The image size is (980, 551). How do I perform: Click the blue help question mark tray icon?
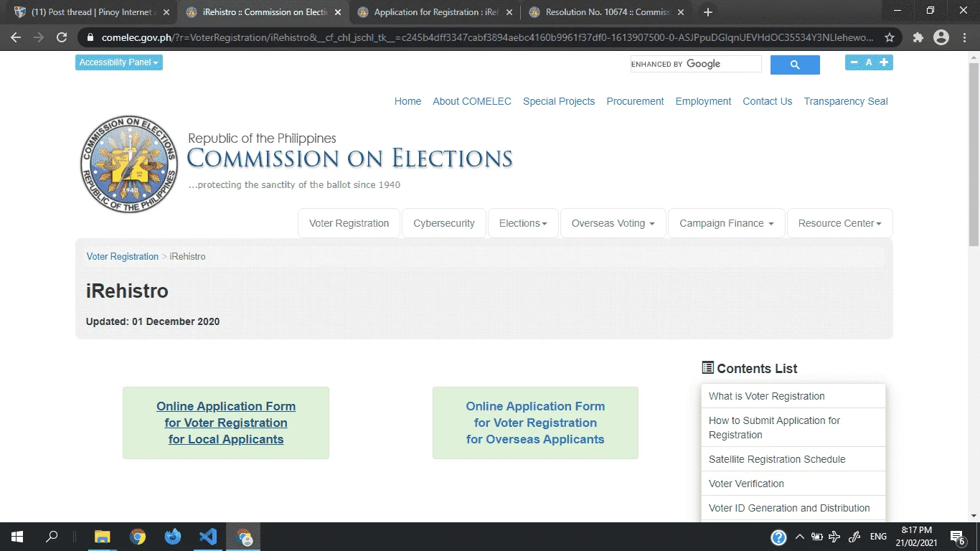778,537
